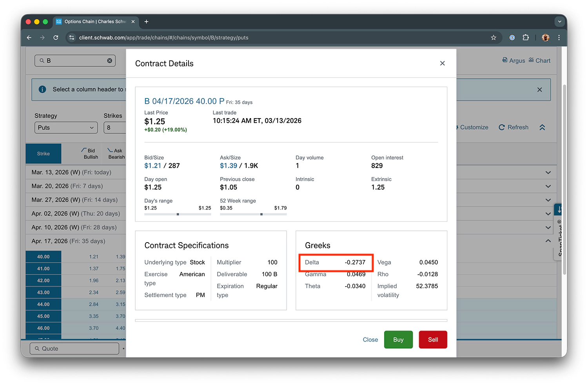Open the Strategy dropdown showing Puts

click(x=66, y=128)
